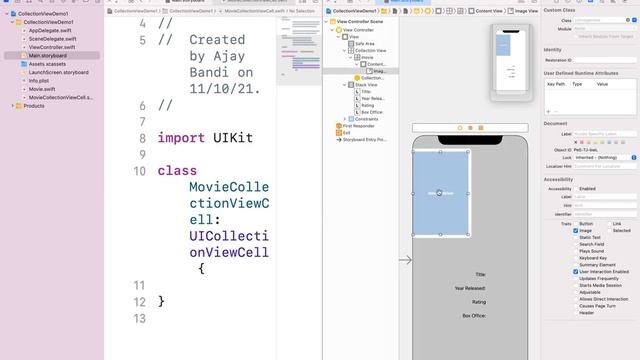This screenshot has height=360, width=640.
Task: Select the Year Released label icon
Action: coord(357,99)
